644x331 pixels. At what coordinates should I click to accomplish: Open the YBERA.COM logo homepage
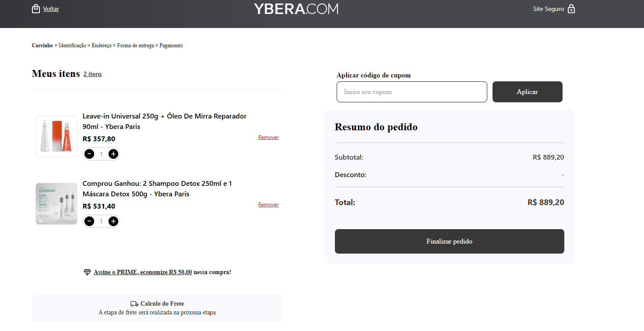coord(296,9)
